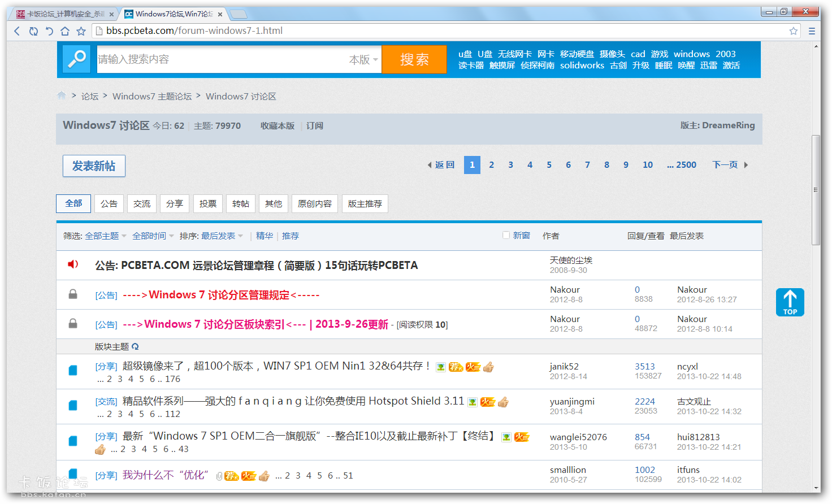This screenshot has height=504, width=832.
Task: Click thumbs-up icon on 精品软件系列 thread
Action: tap(503, 402)
